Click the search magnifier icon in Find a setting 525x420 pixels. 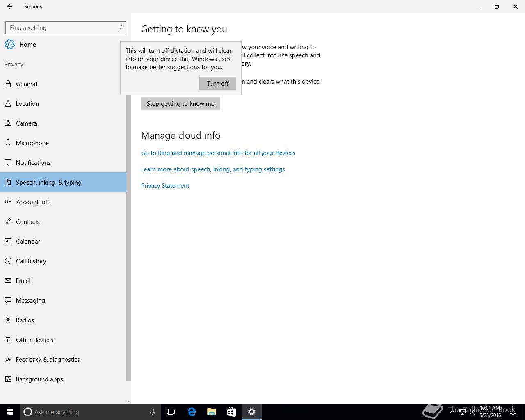[x=121, y=28]
